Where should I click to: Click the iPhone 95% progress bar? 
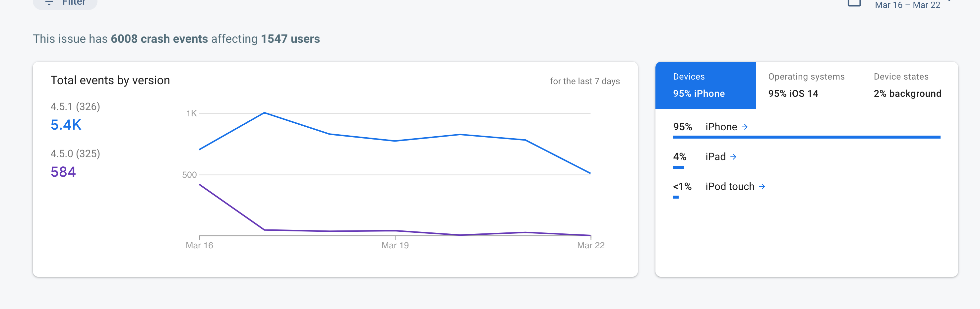(806, 137)
